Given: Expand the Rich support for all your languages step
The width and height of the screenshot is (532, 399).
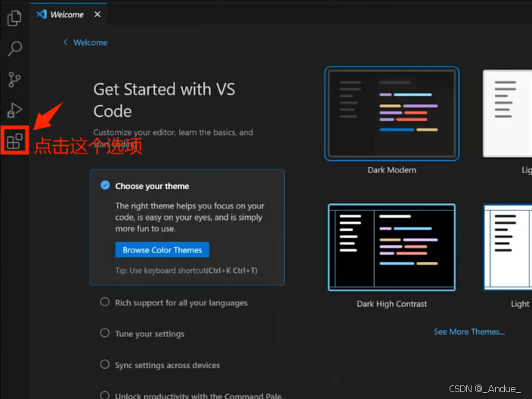Looking at the screenshot, I should coord(181,302).
